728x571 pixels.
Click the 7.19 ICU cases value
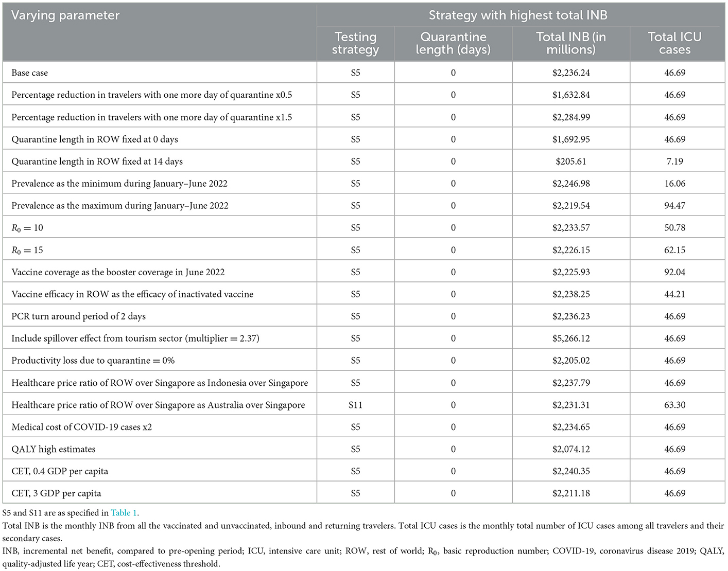674,162
